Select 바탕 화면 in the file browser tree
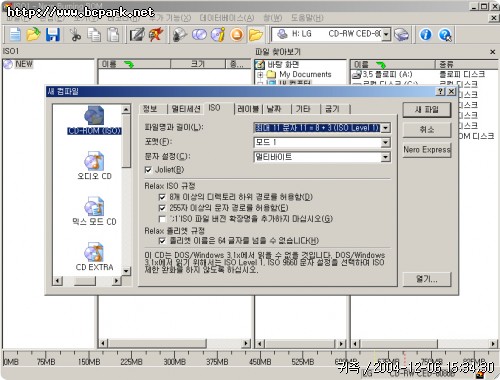500x380 pixels. (x=283, y=64)
